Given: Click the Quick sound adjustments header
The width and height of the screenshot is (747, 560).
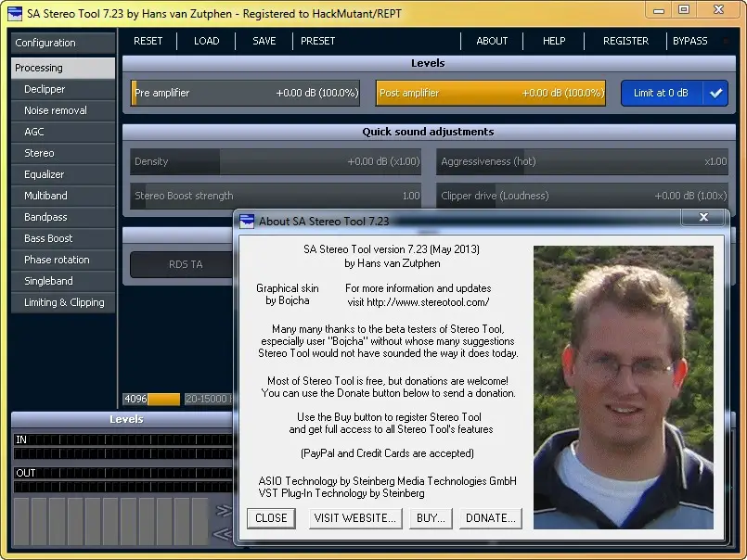Looking at the screenshot, I should pos(429,132).
